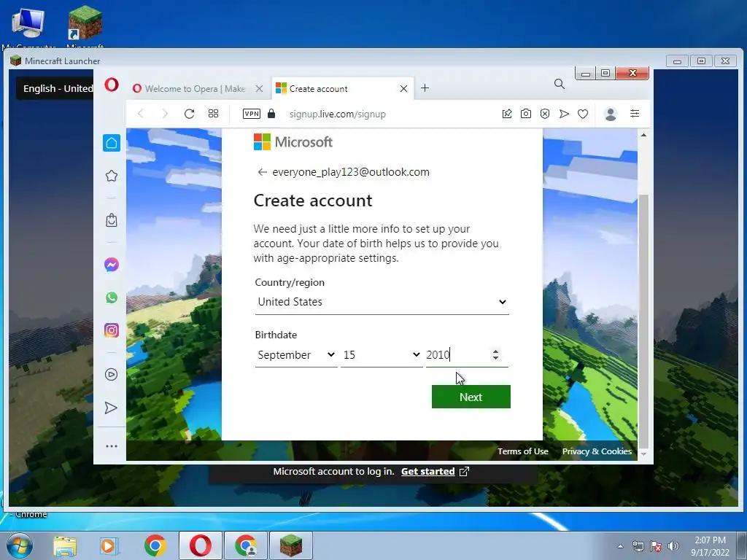Open Easy Setup sliders icon
This screenshot has width=747, height=560.
(x=635, y=113)
